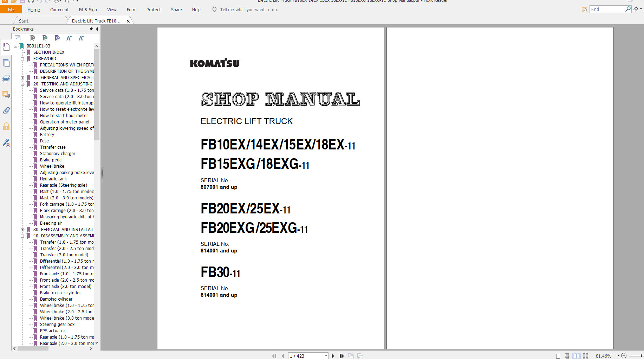The width and height of the screenshot is (644, 359).
Task: Open the search settings gear
Action: pyautogui.click(x=636, y=9)
